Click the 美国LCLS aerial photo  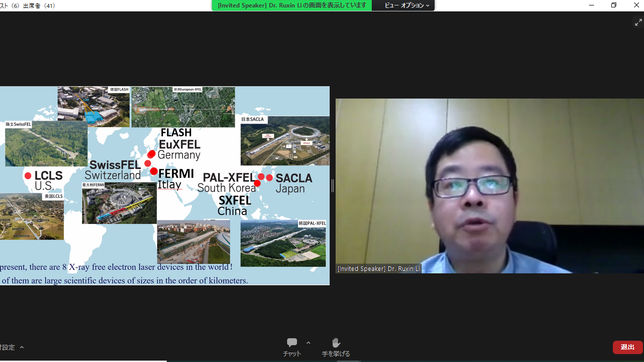pyautogui.click(x=32, y=216)
